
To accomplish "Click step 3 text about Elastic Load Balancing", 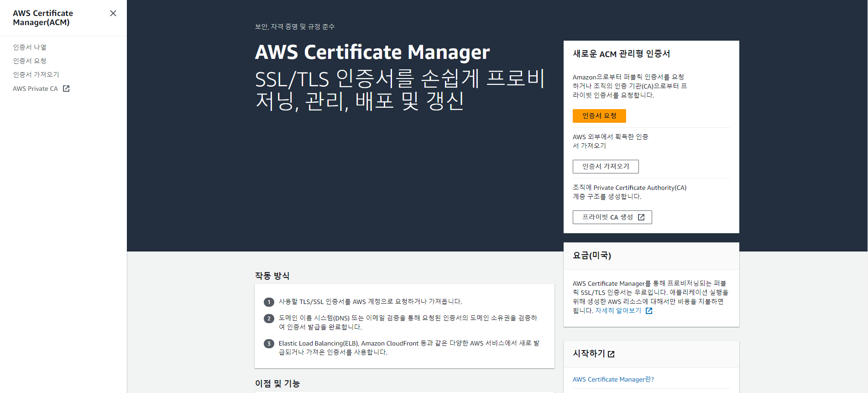I will click(x=409, y=347).
